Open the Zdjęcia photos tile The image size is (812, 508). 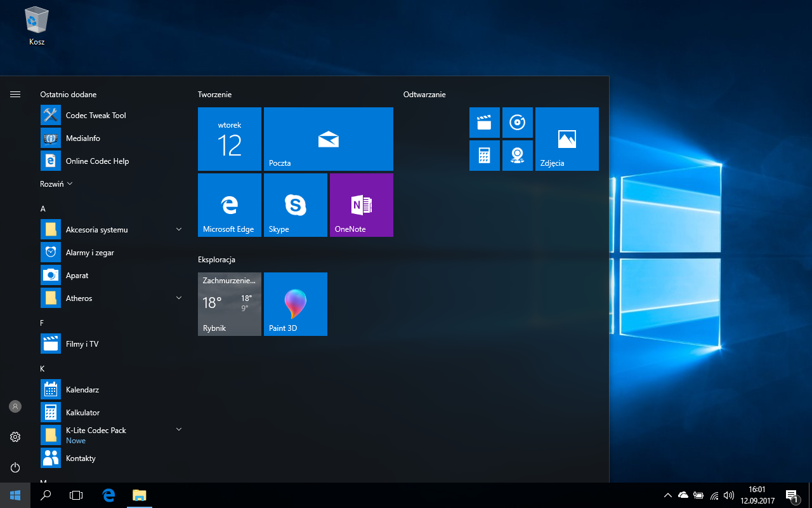(566, 139)
